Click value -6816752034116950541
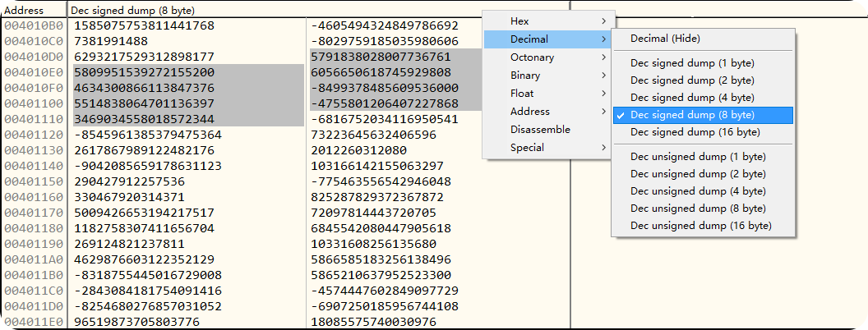This screenshot has width=868, height=330. click(x=385, y=118)
